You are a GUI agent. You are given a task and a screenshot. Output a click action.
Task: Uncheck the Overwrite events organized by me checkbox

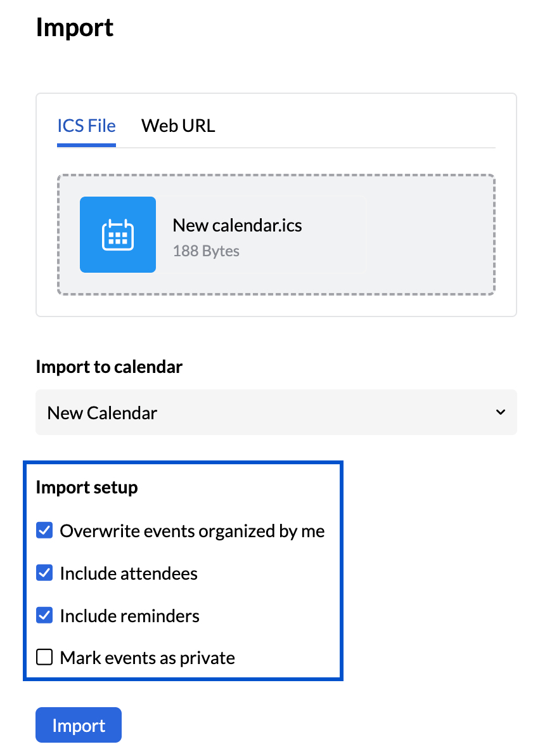44,531
